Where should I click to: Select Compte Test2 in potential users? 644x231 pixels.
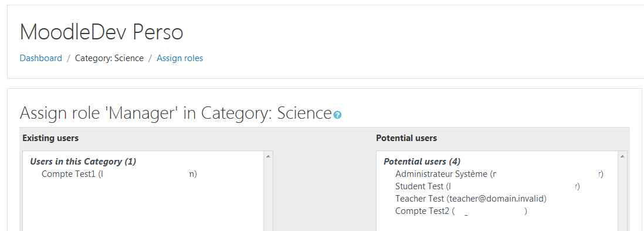461,211
